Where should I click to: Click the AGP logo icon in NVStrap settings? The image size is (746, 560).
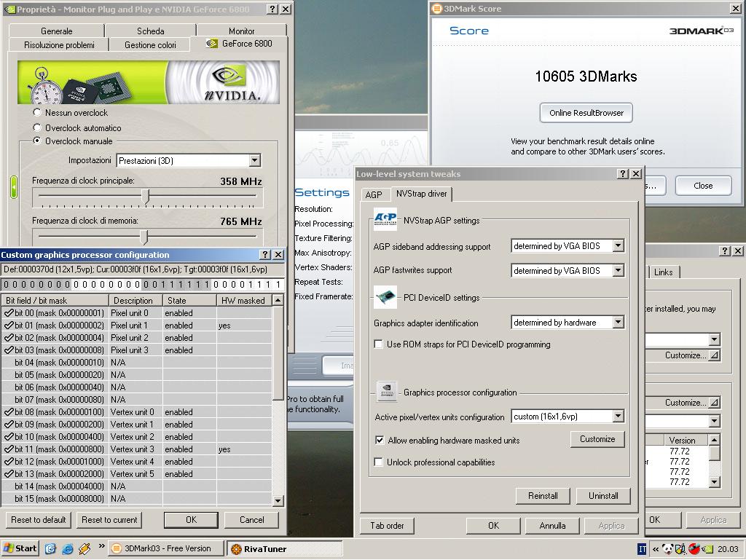[x=385, y=219]
